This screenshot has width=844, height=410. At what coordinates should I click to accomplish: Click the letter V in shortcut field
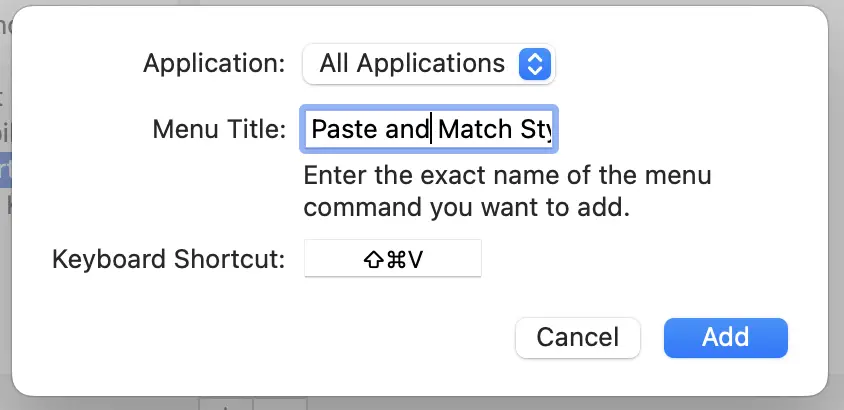click(415, 260)
